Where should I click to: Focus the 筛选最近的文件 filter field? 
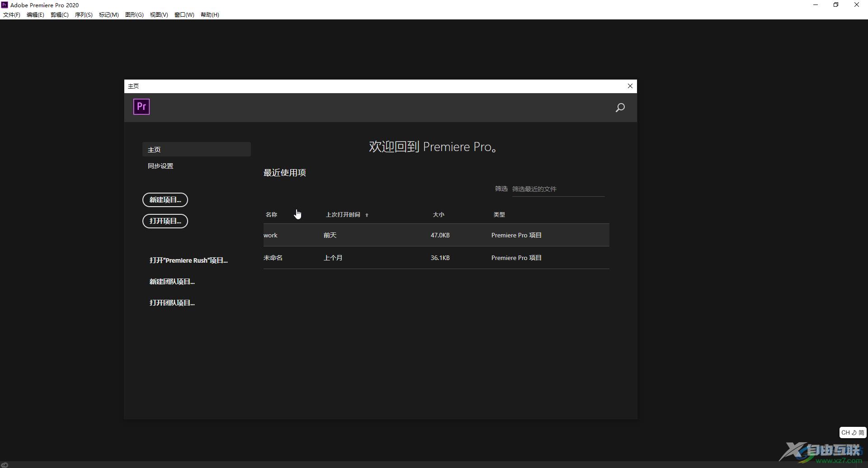pyautogui.click(x=558, y=189)
